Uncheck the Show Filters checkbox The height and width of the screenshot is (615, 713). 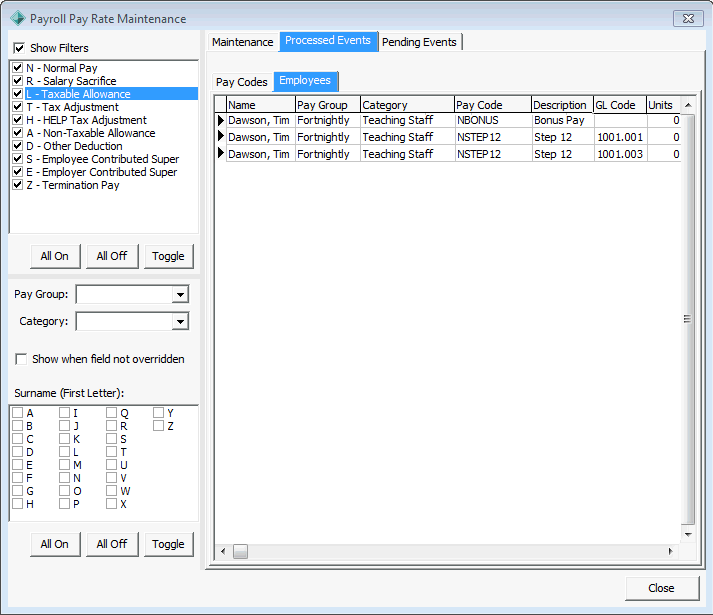[19, 48]
